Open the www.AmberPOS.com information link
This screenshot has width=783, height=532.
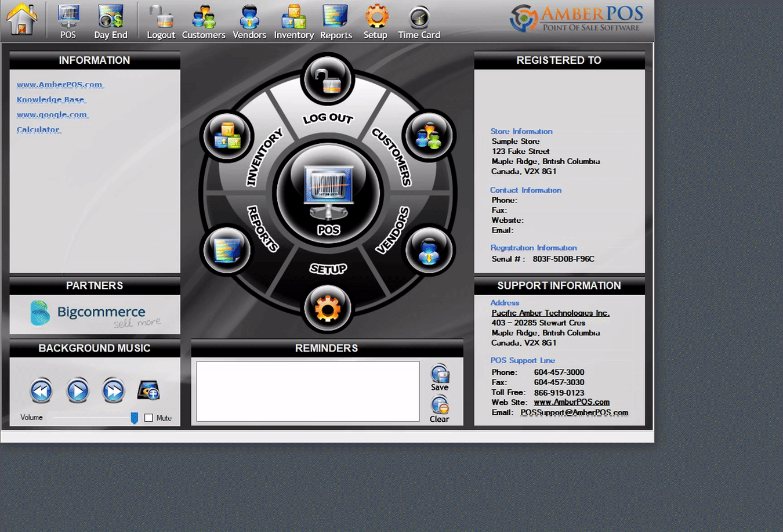tap(60, 85)
